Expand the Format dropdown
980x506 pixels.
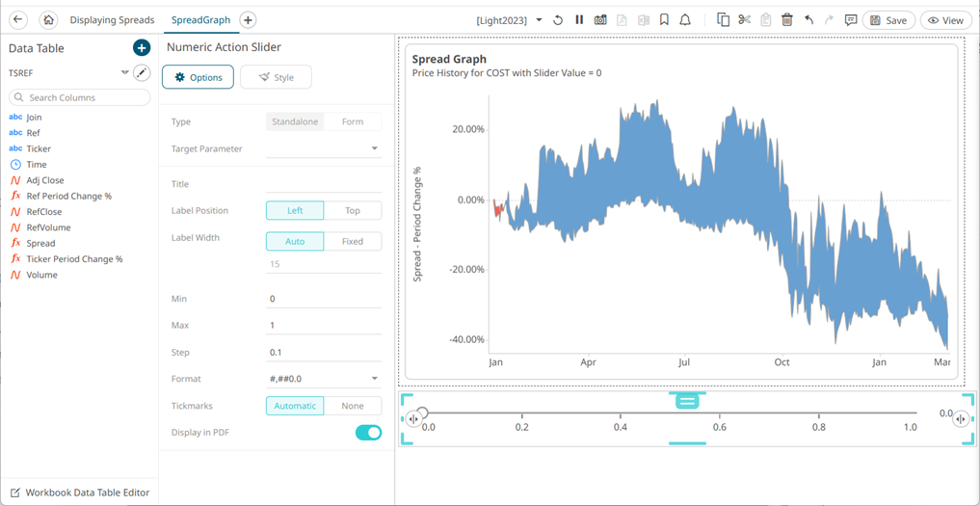tap(374, 380)
